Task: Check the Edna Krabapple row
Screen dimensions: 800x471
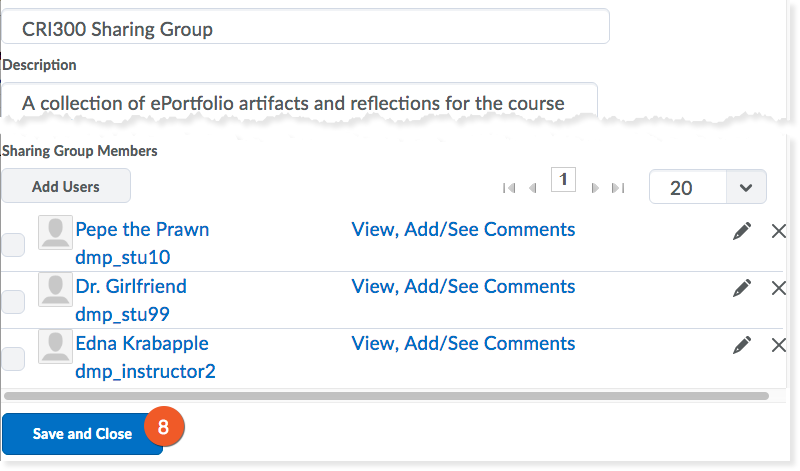Action: coord(13,358)
